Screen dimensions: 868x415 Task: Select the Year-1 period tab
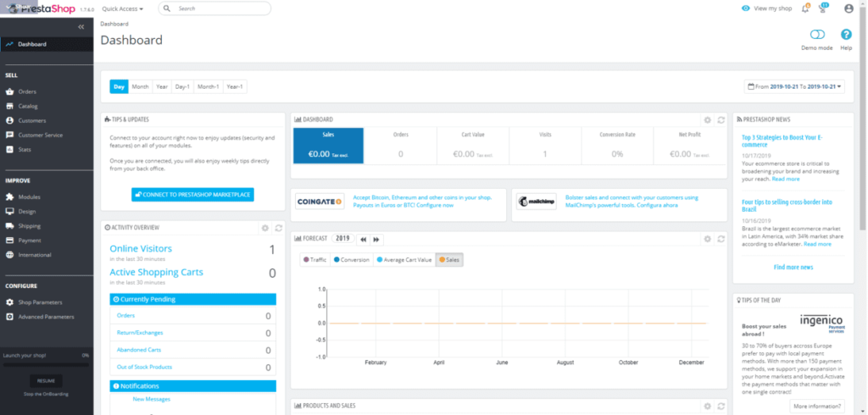pyautogui.click(x=235, y=87)
